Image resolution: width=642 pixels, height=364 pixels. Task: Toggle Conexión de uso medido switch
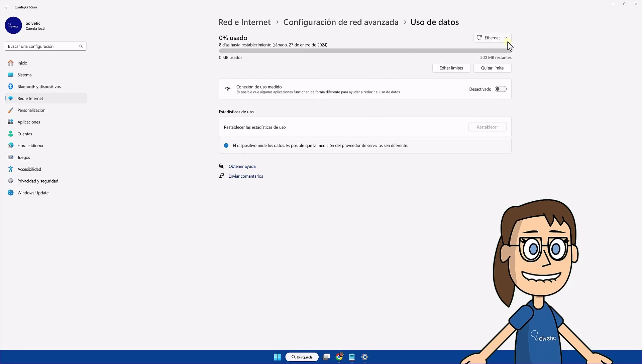[501, 89]
